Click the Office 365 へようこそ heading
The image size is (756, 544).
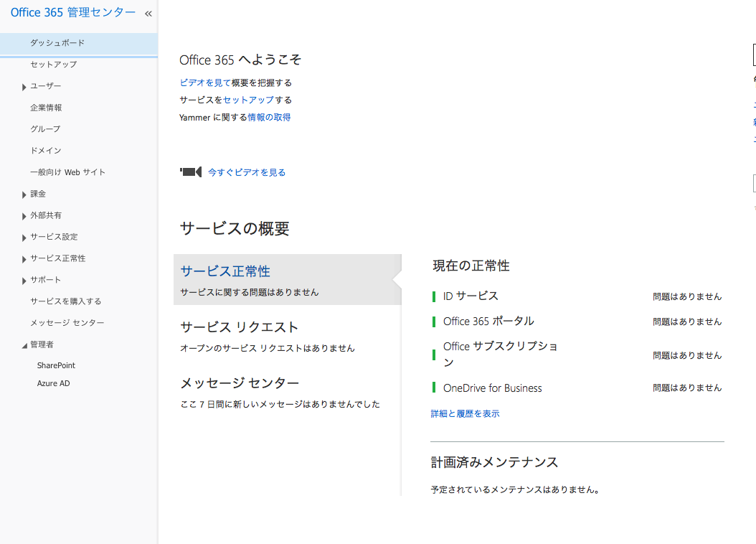click(240, 60)
